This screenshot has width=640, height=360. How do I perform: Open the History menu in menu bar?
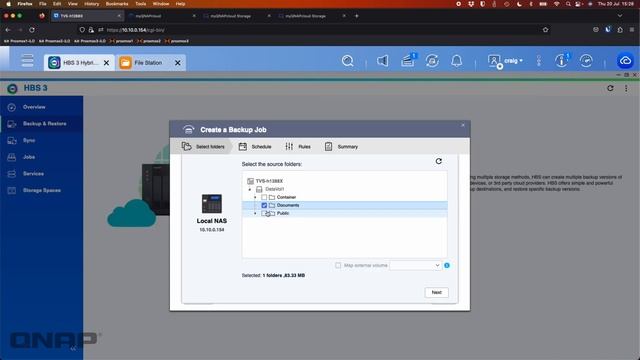pos(91,4)
